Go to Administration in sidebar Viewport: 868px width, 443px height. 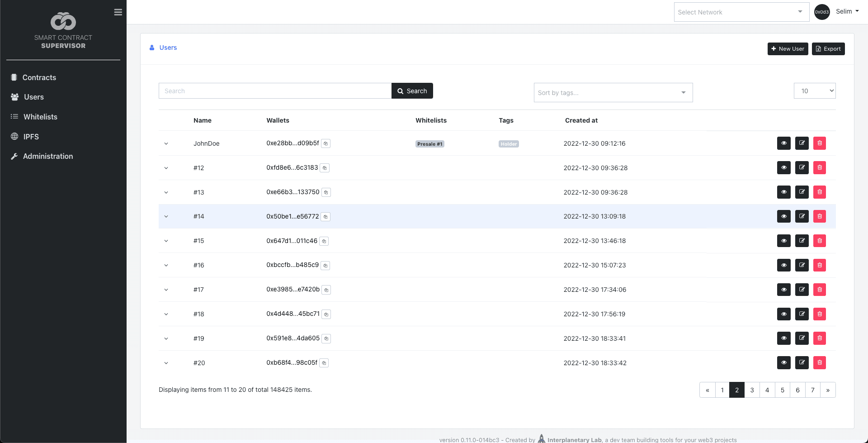point(47,156)
